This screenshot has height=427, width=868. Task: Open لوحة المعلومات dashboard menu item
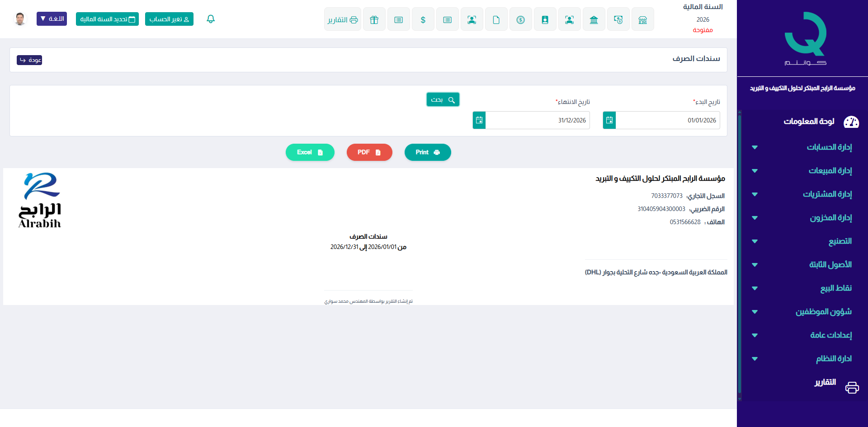pyautogui.click(x=809, y=122)
